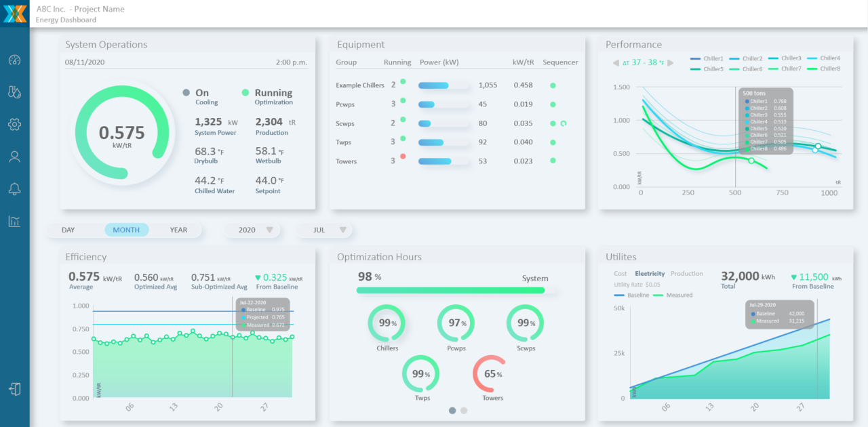Open settings via the gear sidebar icon
The width and height of the screenshot is (868, 427).
[14, 125]
